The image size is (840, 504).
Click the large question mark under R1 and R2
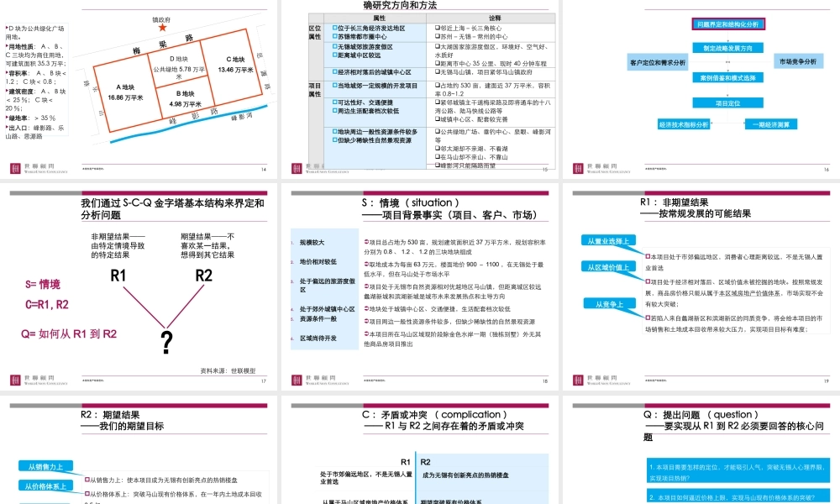[167, 342]
